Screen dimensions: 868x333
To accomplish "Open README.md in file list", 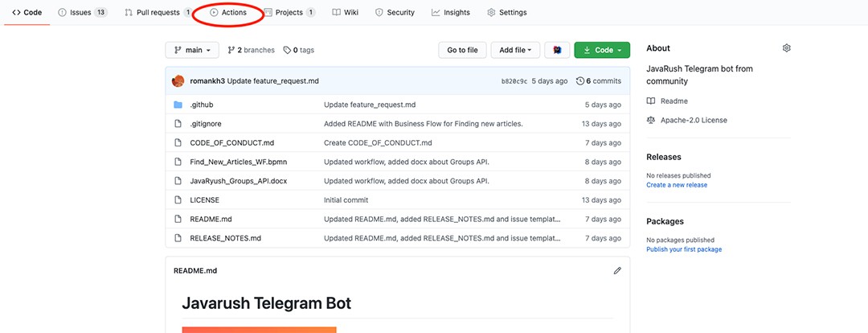I will [211, 219].
